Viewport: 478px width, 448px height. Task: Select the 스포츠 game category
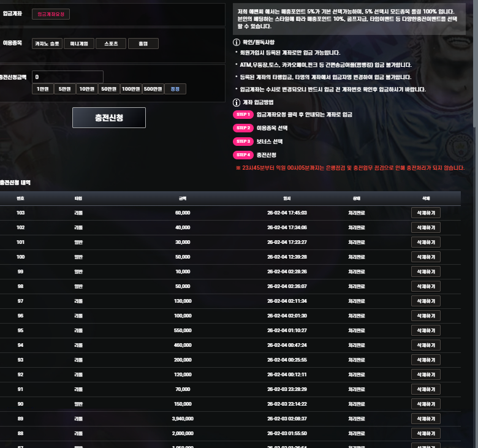[x=111, y=44]
